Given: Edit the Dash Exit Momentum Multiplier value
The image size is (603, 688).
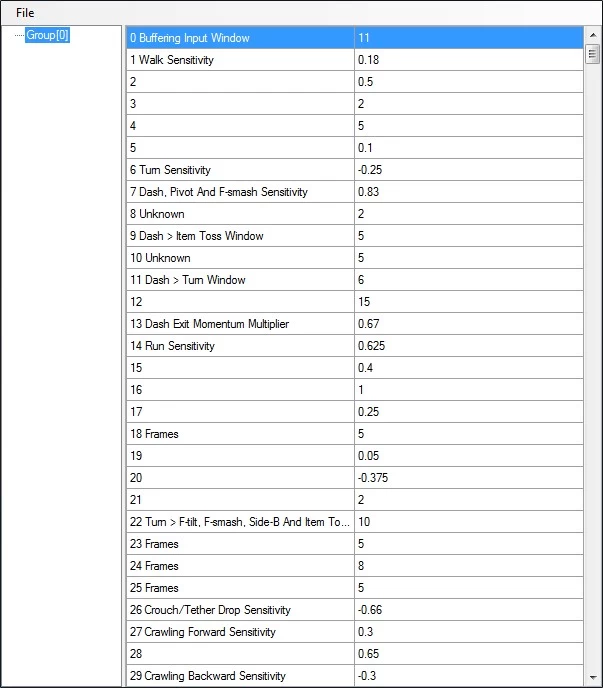Looking at the screenshot, I should coord(468,324).
